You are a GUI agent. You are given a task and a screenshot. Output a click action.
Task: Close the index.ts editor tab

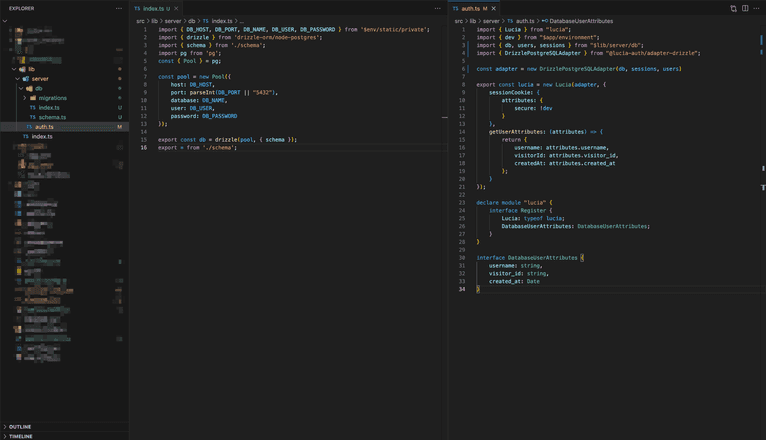click(176, 8)
